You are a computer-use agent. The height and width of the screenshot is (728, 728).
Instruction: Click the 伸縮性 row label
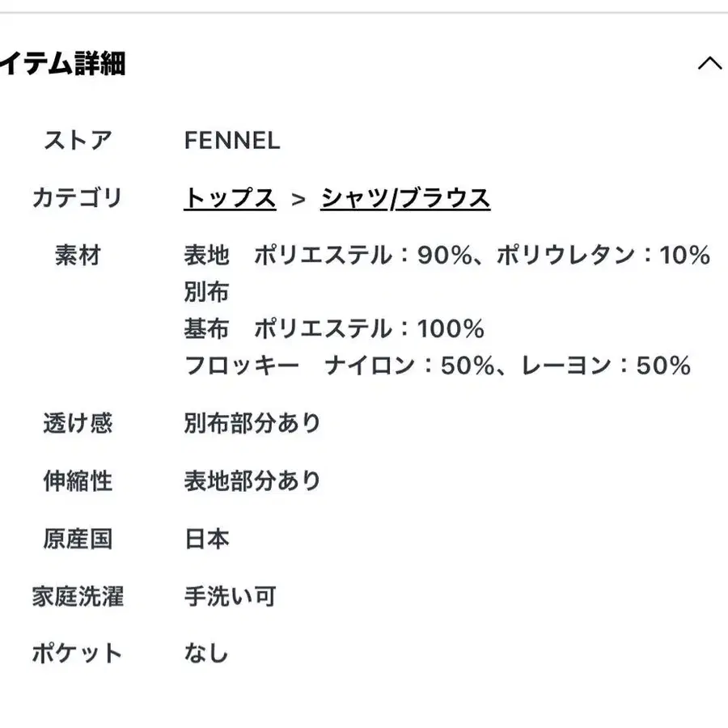pos(78,481)
